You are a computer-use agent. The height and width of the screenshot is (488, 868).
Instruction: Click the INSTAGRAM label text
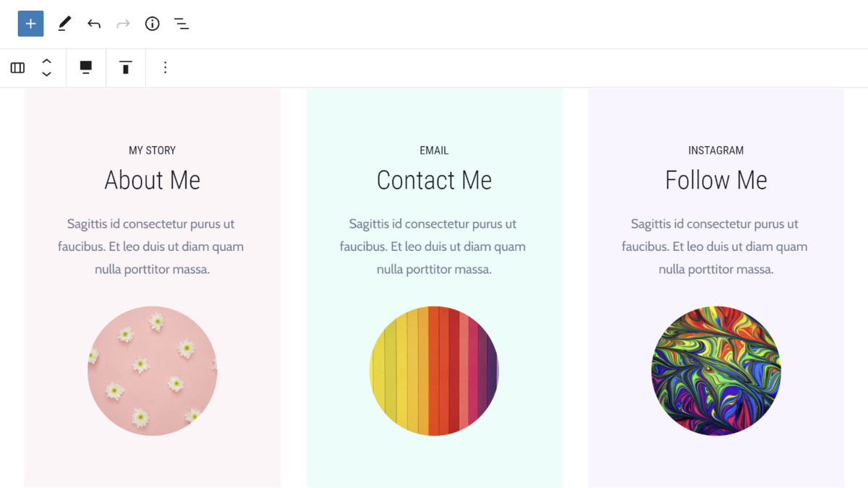(x=716, y=150)
